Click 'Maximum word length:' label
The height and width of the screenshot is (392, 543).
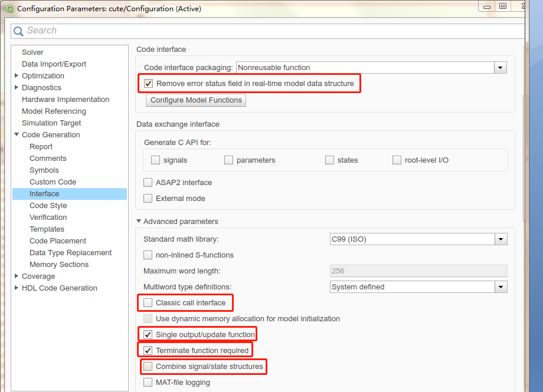182,271
